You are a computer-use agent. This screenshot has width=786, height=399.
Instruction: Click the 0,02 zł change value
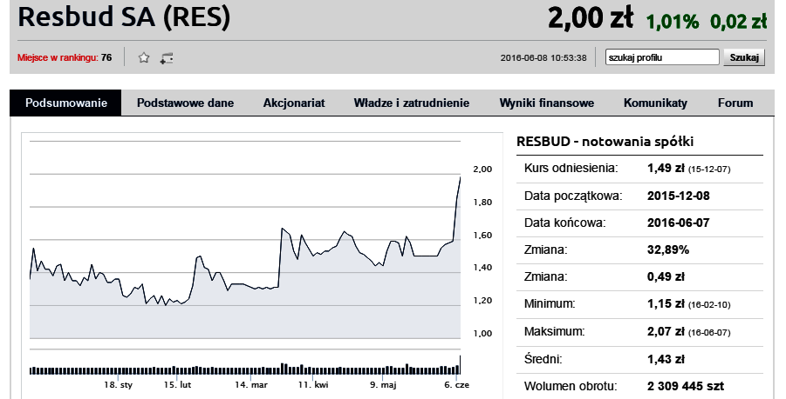tap(738, 22)
